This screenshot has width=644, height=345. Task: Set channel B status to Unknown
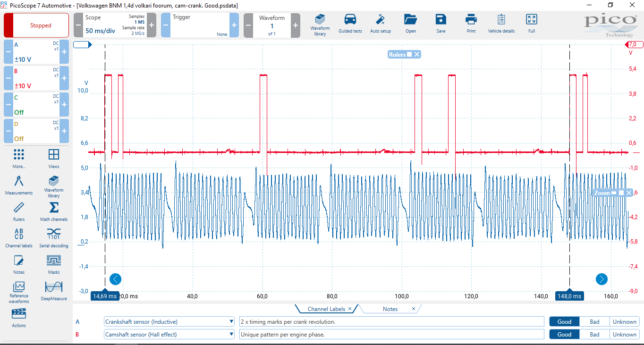tap(624, 335)
